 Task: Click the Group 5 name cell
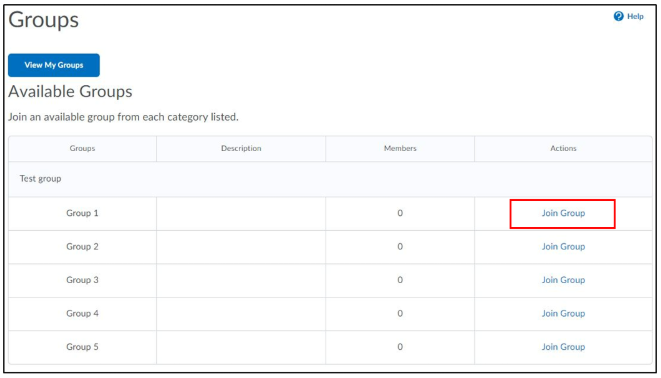82,347
